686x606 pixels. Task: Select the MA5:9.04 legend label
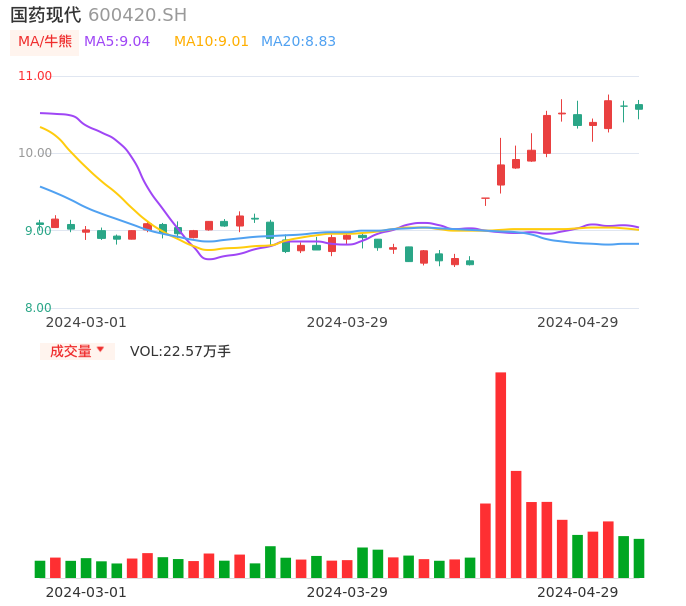[117, 42]
